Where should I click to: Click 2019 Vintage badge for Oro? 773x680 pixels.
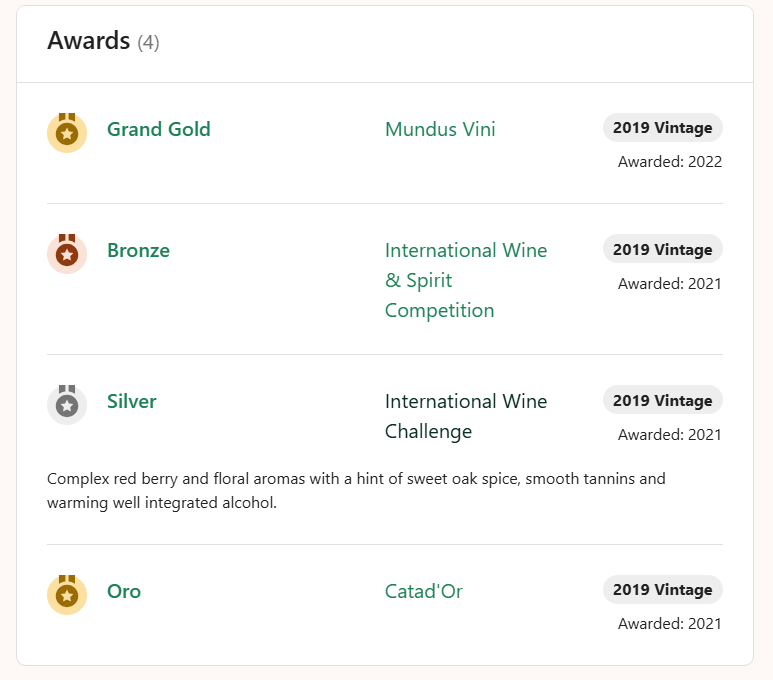(662, 590)
